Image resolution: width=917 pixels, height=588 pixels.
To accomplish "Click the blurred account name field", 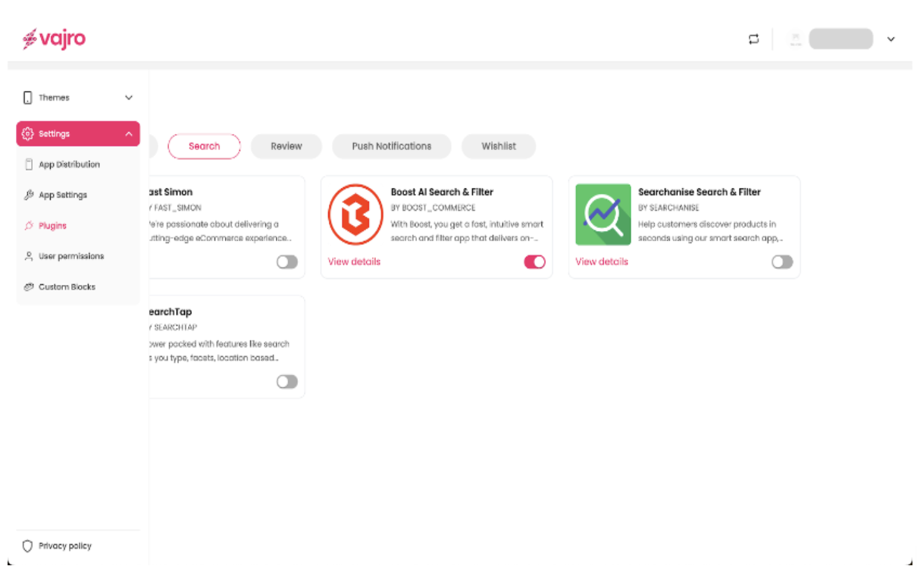I will click(840, 39).
